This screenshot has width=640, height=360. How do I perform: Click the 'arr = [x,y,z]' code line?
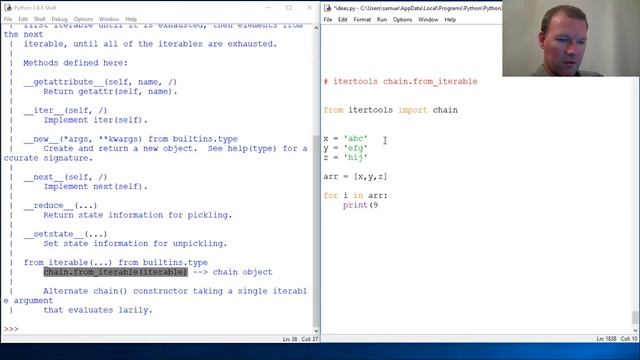pos(355,176)
